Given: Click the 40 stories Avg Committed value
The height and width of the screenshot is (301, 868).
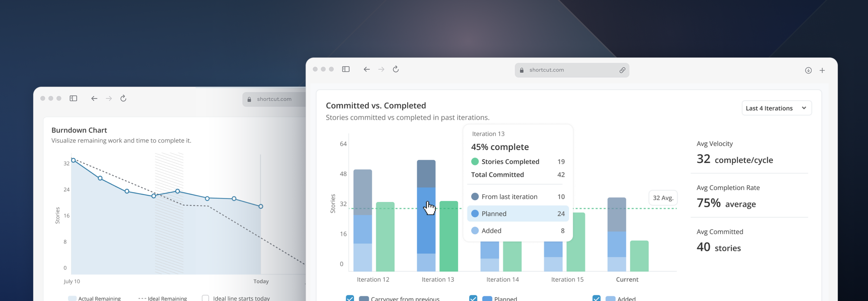Looking at the screenshot, I should pos(719,247).
